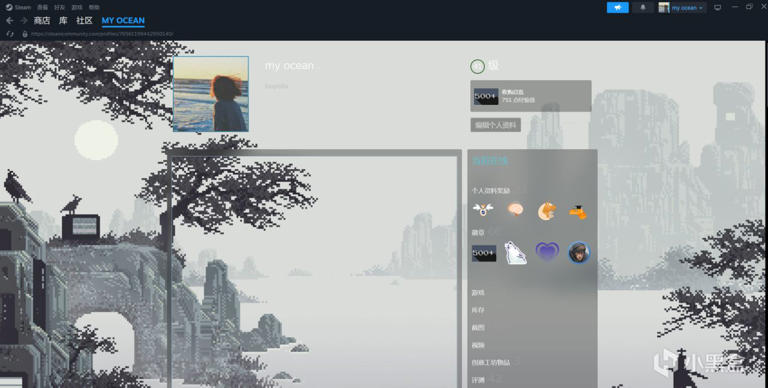Click the green level circle badge

pyautogui.click(x=478, y=66)
